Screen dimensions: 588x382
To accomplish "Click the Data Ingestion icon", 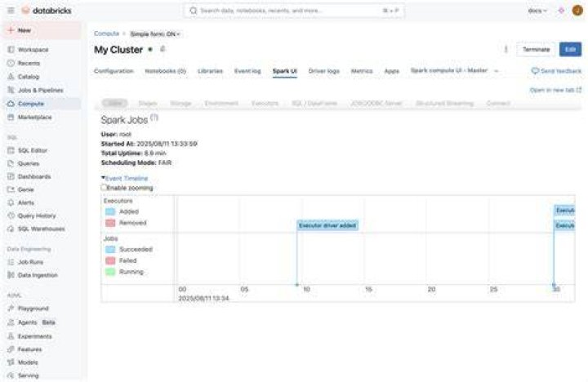I will tap(11, 275).
